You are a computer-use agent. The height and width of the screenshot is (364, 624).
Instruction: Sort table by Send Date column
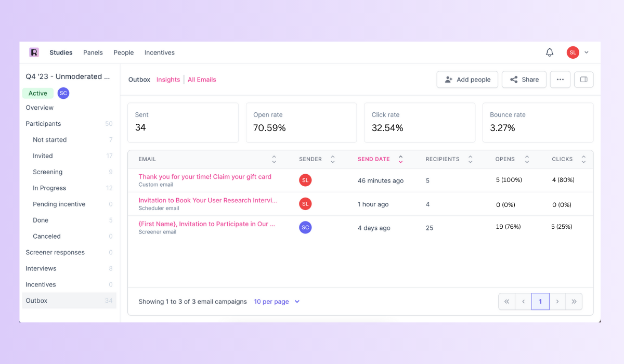pyautogui.click(x=400, y=159)
